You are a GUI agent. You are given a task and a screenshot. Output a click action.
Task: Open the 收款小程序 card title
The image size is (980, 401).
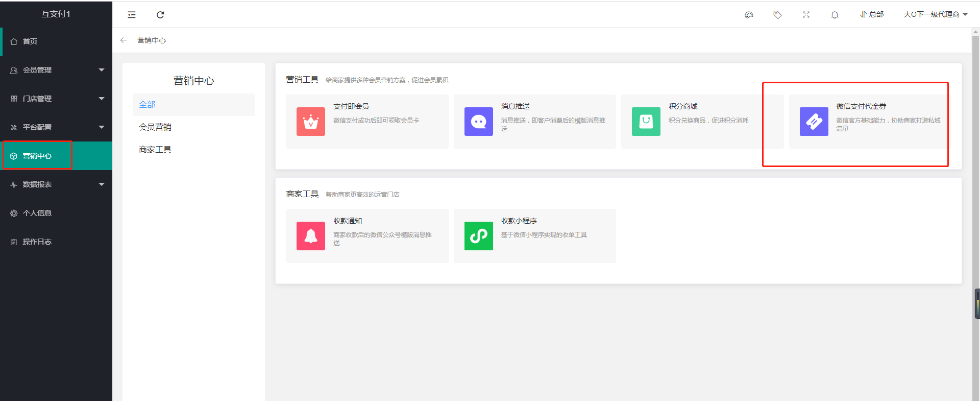519,221
